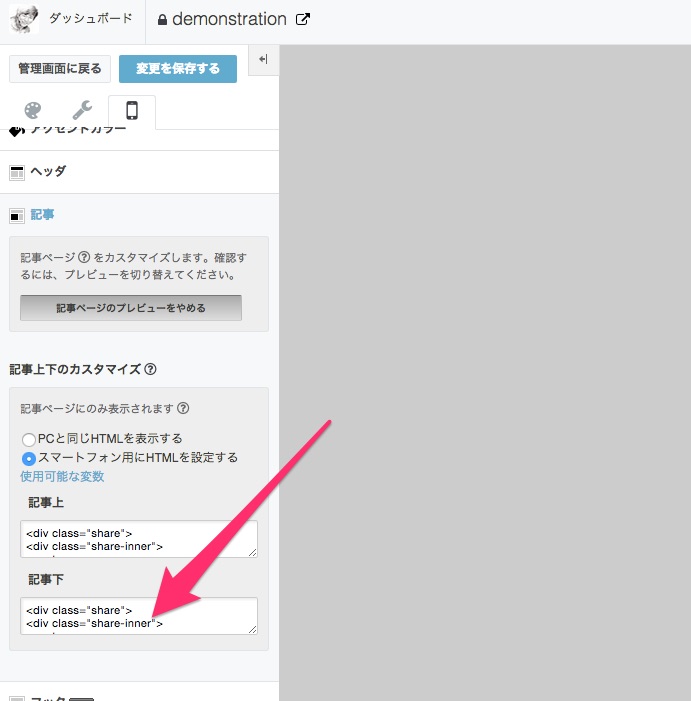
Task: Click the 記事上 textarea resize handle
Action: [253, 553]
